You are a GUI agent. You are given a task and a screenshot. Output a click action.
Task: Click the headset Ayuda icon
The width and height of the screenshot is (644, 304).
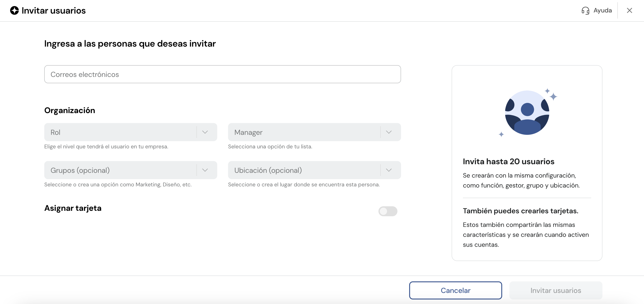585,10
